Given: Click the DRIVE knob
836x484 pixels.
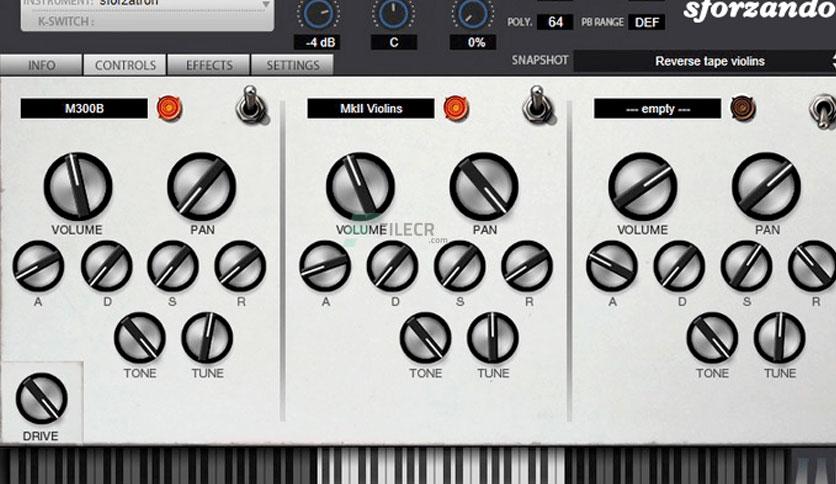Looking at the screenshot, I should click(42, 399).
